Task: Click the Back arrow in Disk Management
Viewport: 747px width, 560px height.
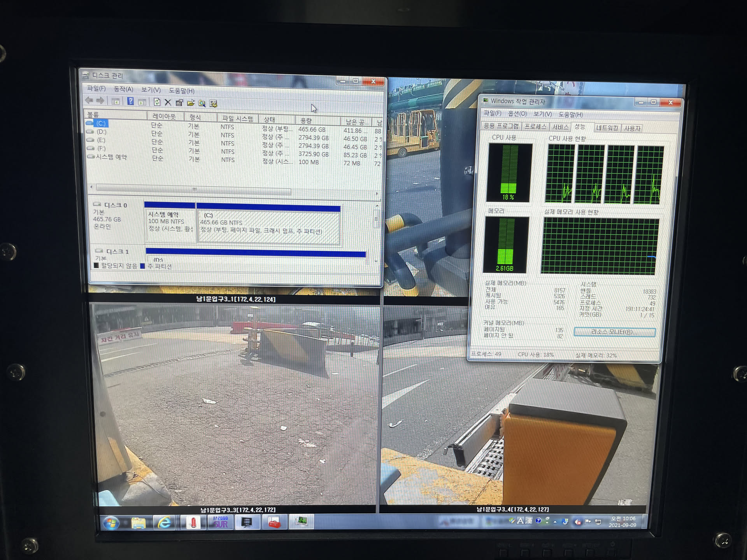Action: 89,101
